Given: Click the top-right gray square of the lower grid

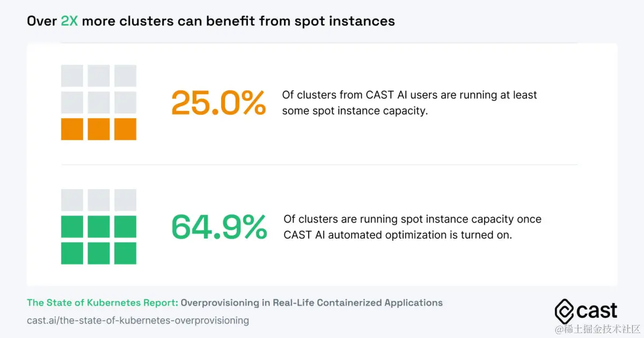Looking at the screenshot, I should point(125,200).
